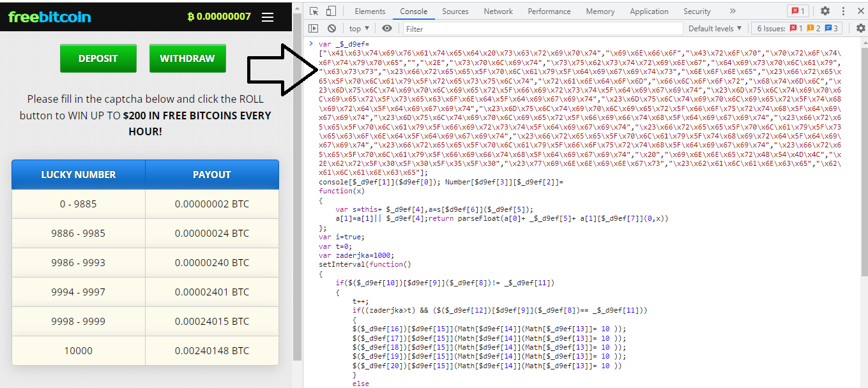Open the Application tab
This screenshot has height=388, width=868.
point(649,11)
